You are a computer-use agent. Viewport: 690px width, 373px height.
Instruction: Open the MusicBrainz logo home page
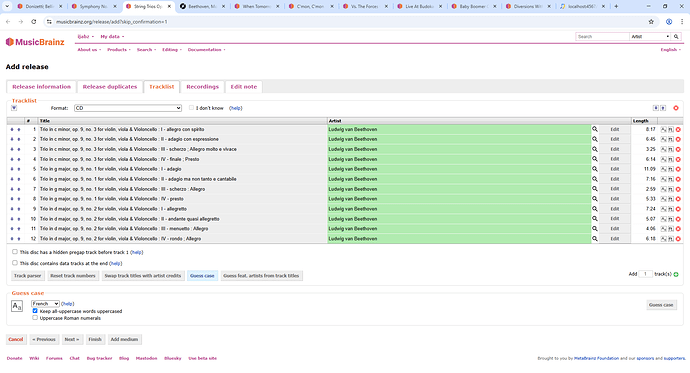35,42
